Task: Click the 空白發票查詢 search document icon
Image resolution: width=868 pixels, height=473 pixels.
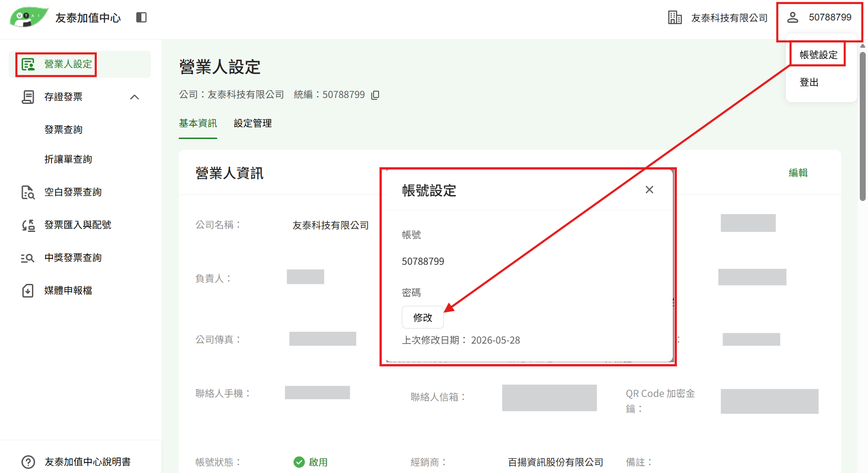Action: point(28,192)
